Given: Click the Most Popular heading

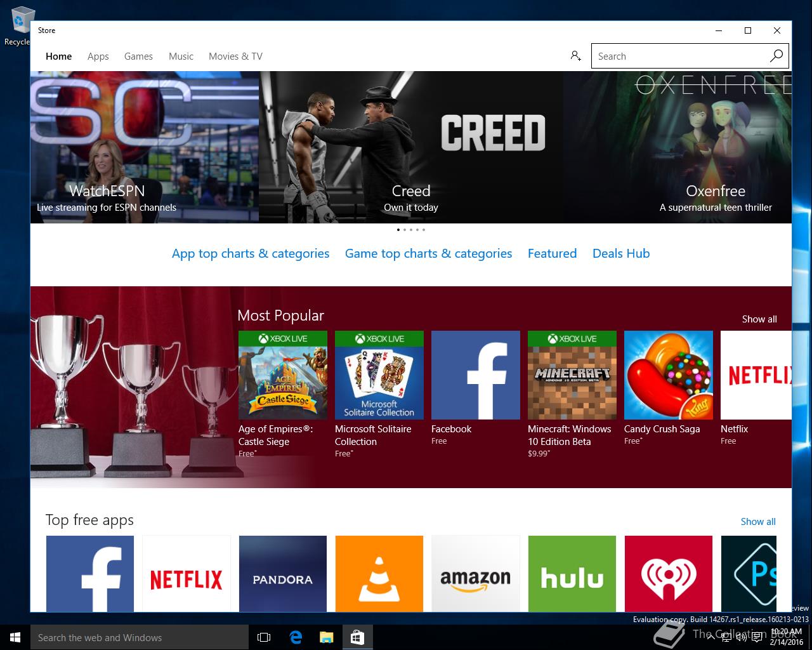Looking at the screenshot, I should [x=280, y=315].
